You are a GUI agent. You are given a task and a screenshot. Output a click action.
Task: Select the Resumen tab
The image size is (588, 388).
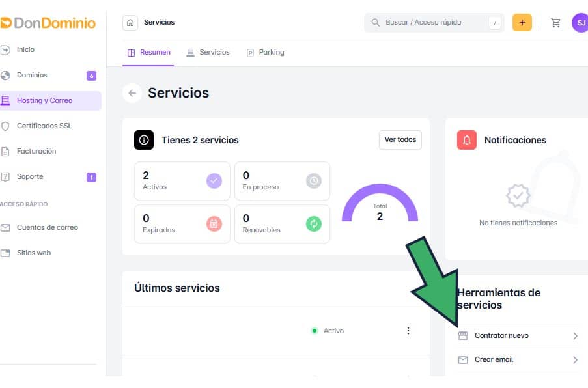148,53
